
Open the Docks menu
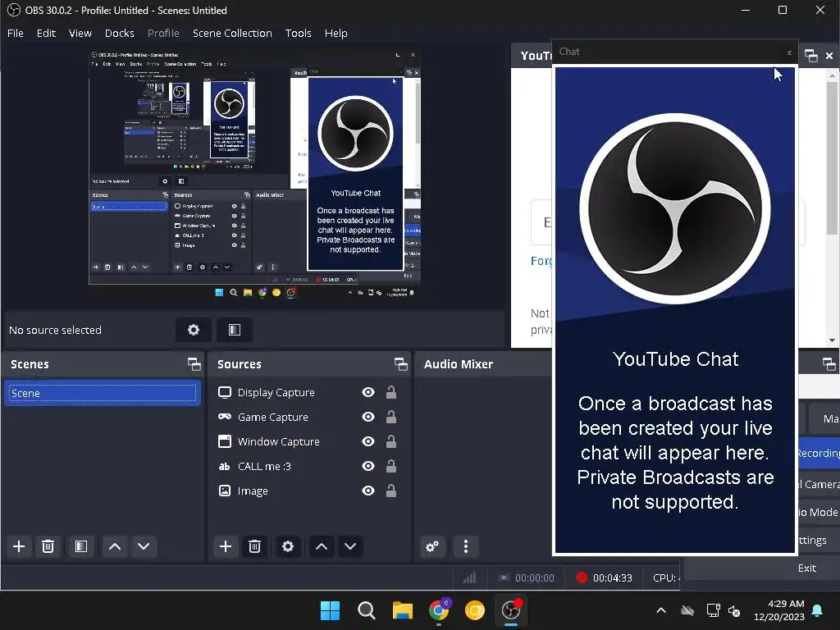(x=120, y=33)
